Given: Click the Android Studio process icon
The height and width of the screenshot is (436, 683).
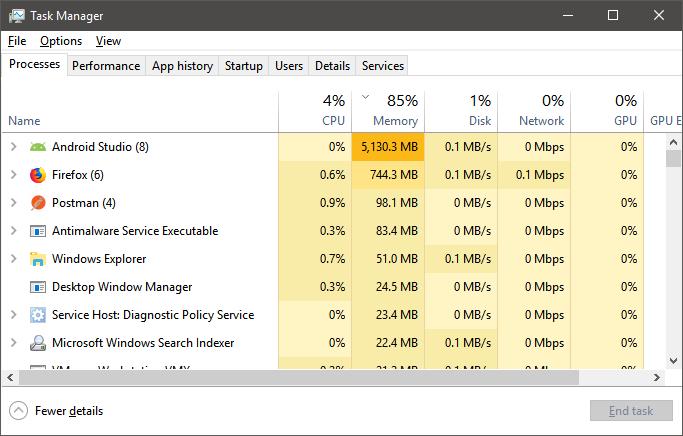Looking at the screenshot, I should click(38, 147).
